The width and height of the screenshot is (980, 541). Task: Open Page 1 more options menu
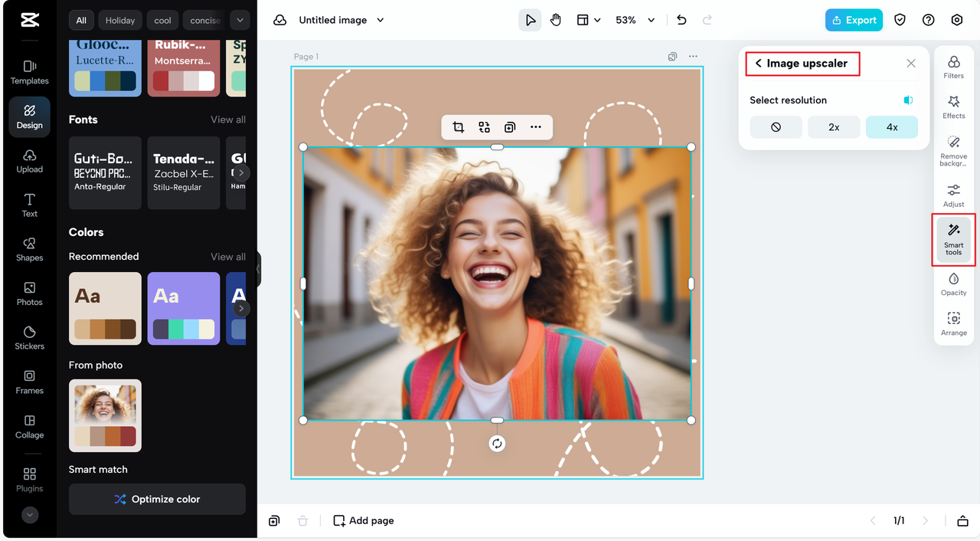693,56
